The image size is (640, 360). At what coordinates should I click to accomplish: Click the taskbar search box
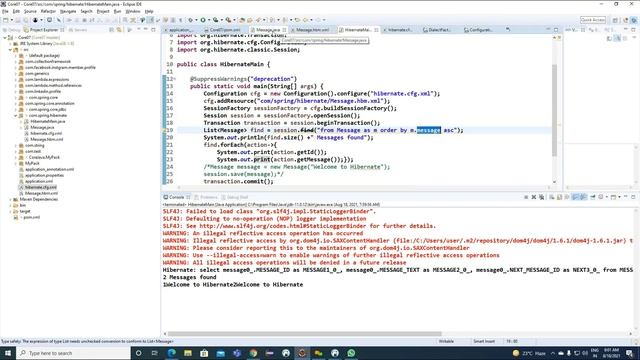pyautogui.click(x=73, y=353)
